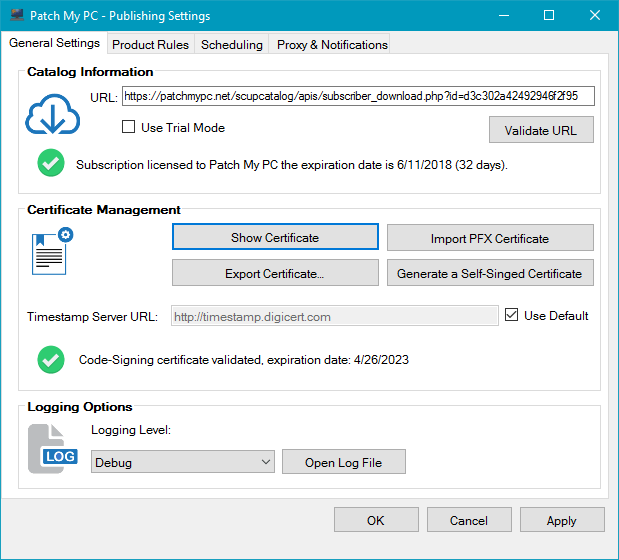Screen dimensions: 619x560
Task: Confirm settings with the OK button
Action: (376, 520)
